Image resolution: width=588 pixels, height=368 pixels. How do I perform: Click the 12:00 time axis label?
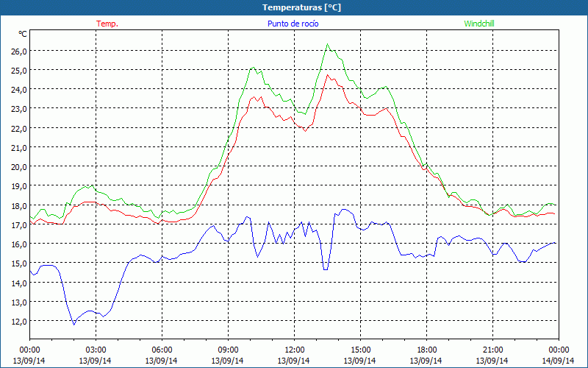pos(294,350)
